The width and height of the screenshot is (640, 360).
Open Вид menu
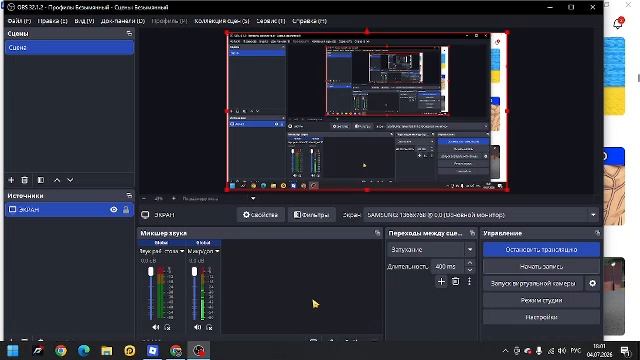pyautogui.click(x=84, y=21)
